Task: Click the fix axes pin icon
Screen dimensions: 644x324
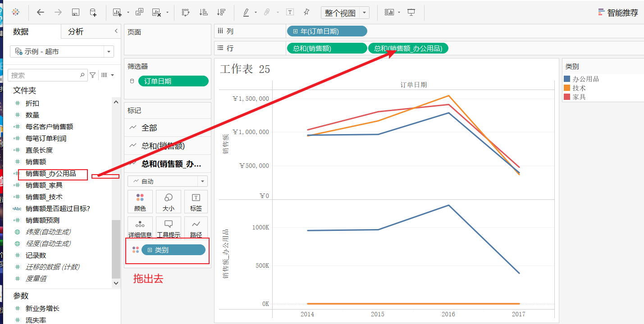Action: tap(306, 12)
